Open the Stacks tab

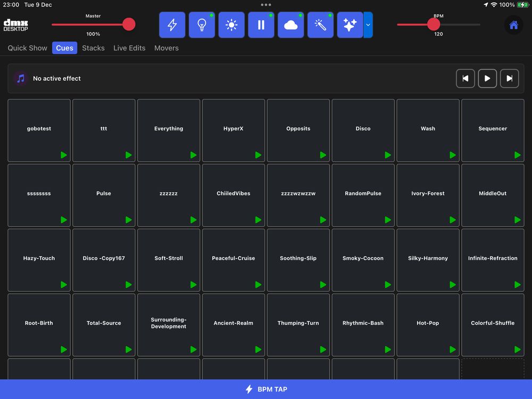coord(93,48)
